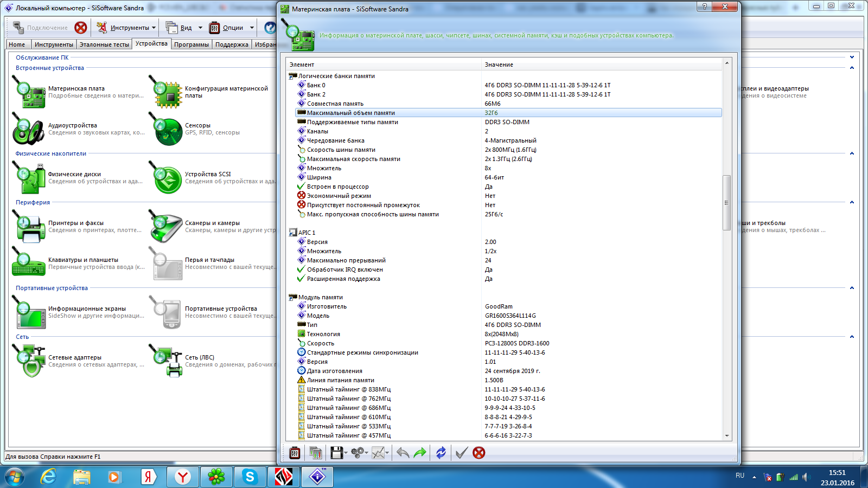The height and width of the screenshot is (488, 868).
Task: Click the RU language indicator in the tray
Action: point(740,476)
